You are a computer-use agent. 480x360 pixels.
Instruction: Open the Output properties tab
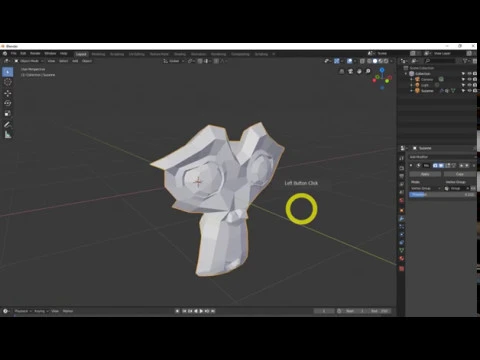pos(402,176)
